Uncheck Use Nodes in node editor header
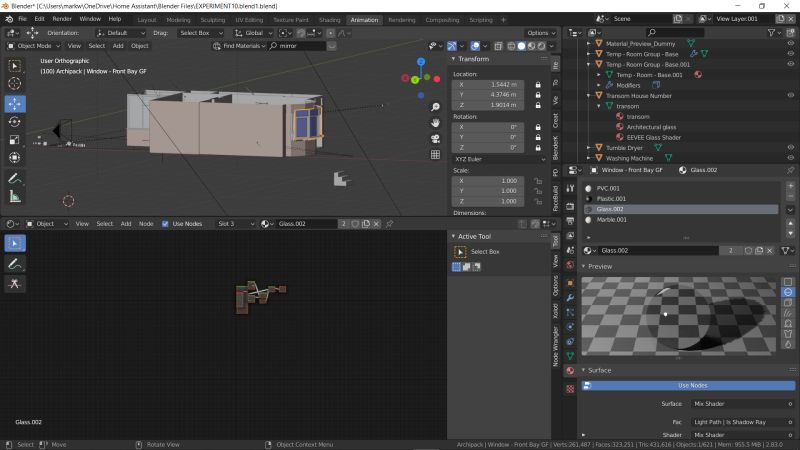This screenshot has height=450, width=800. tap(165, 224)
